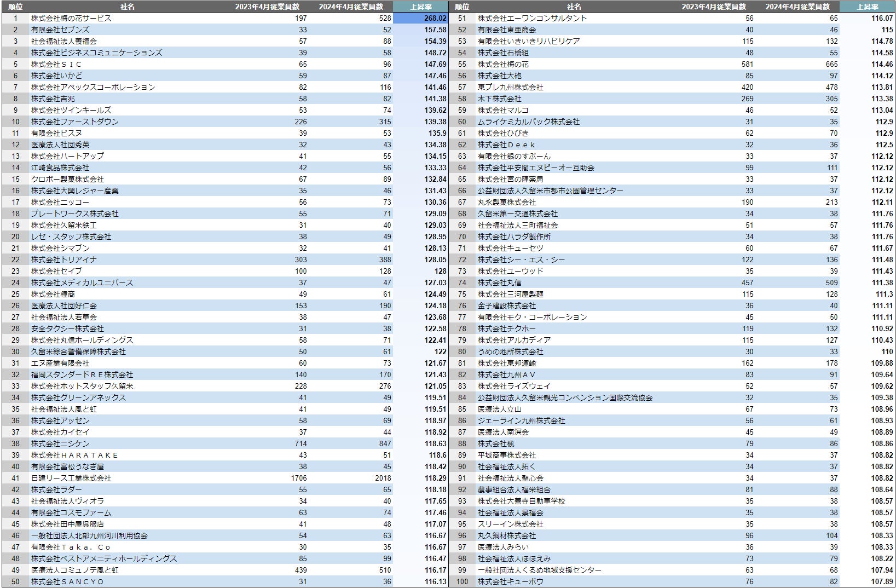Click company name 有限会社セブンズ

point(60,30)
